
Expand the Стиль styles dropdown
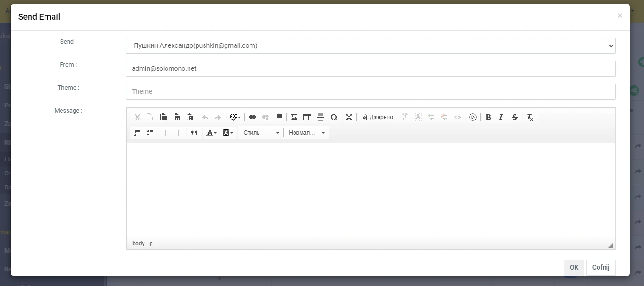click(261, 133)
